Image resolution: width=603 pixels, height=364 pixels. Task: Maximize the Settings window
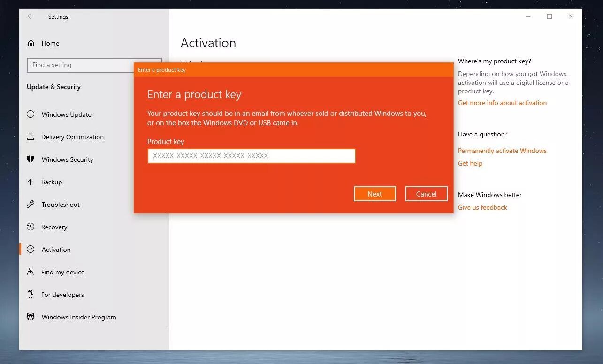(x=550, y=16)
